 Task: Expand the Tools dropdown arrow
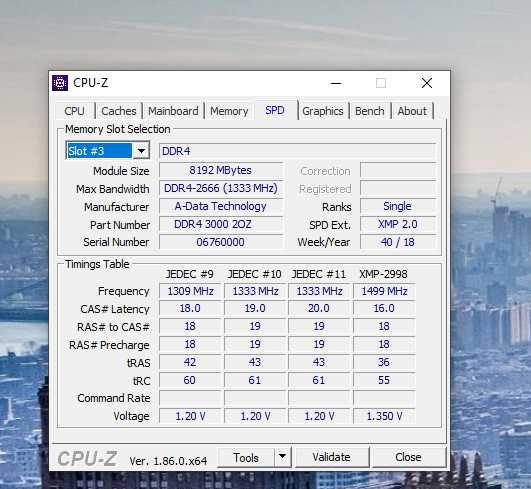pyautogui.click(x=282, y=457)
